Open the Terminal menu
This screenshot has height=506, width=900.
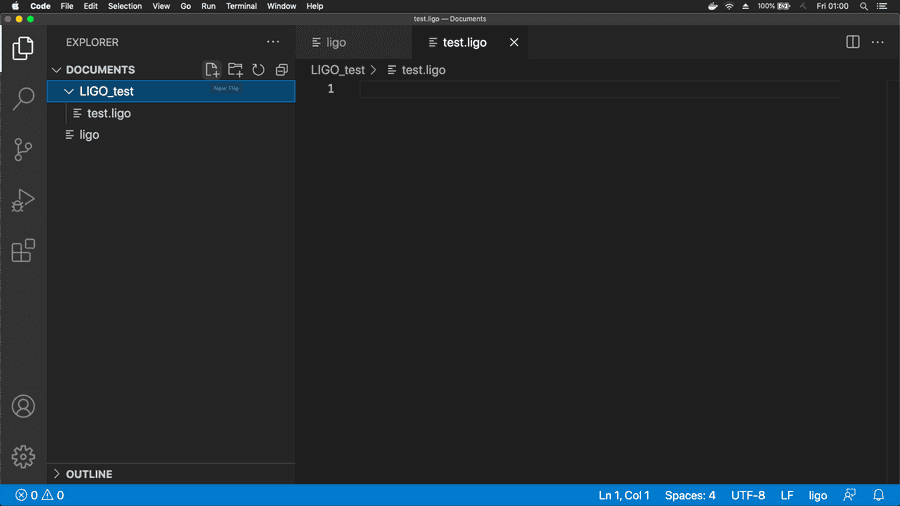[x=241, y=6]
